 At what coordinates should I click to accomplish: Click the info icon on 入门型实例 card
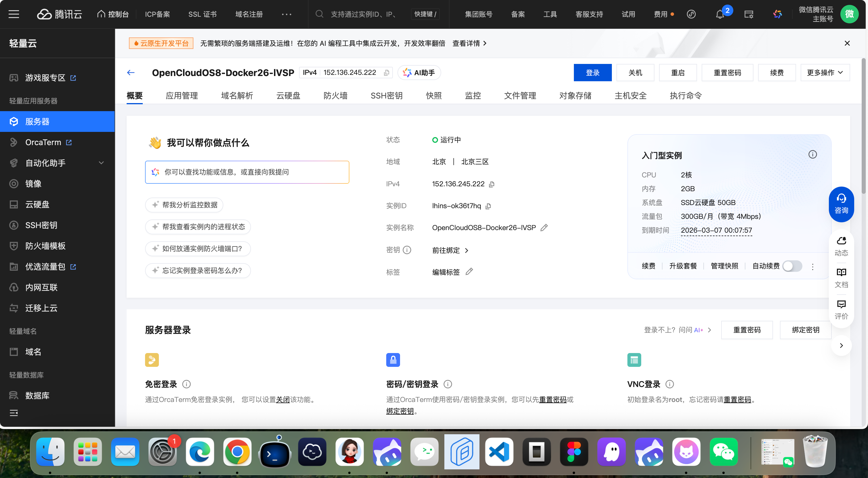pyautogui.click(x=812, y=155)
